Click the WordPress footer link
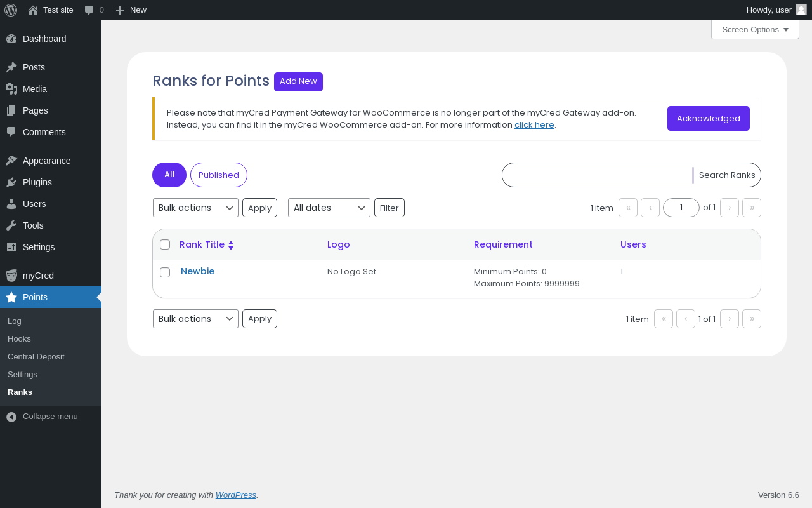 click(236, 495)
